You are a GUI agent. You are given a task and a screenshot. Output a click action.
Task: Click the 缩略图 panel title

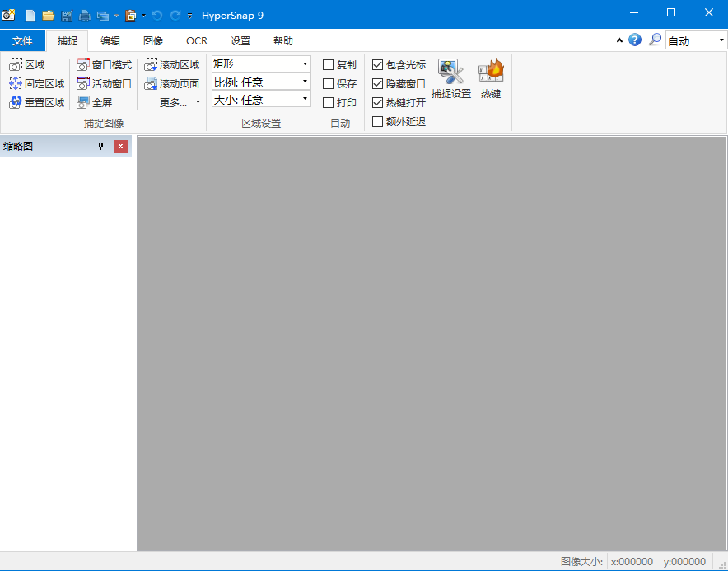18,147
